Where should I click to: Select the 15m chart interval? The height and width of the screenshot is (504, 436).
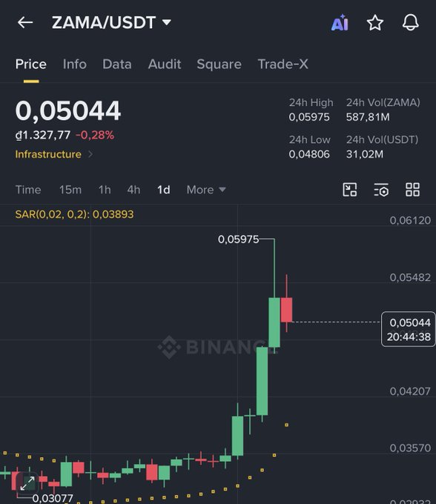[70, 190]
